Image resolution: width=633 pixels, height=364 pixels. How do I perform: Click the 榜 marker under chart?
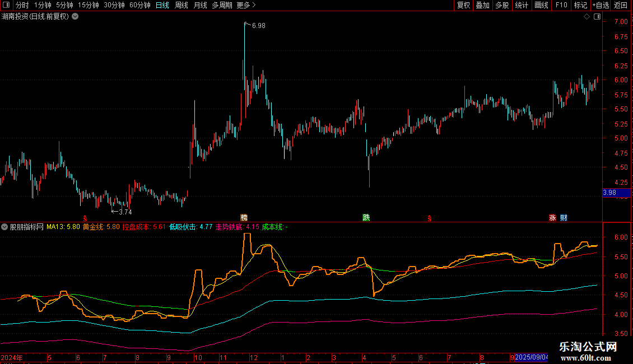244,217
